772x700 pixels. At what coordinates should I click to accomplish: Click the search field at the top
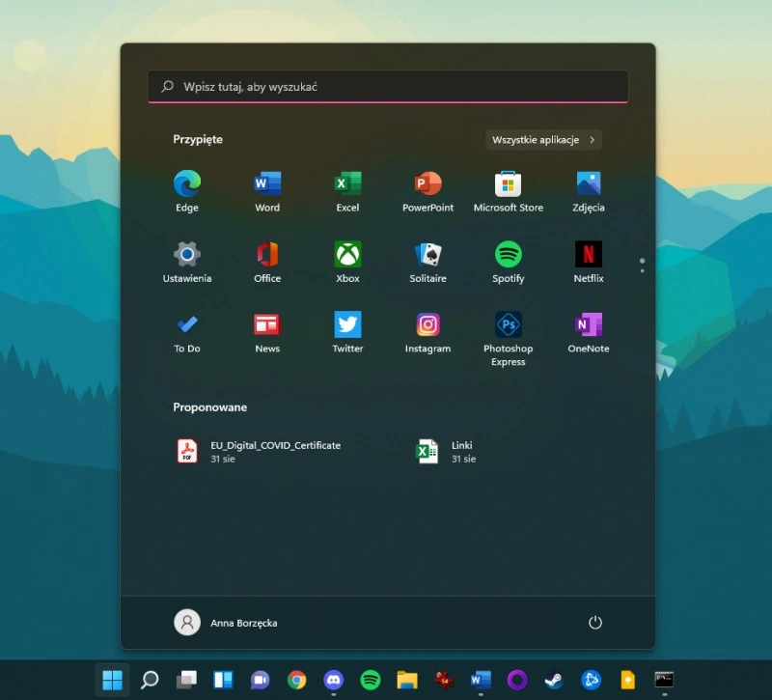pyautogui.click(x=386, y=86)
